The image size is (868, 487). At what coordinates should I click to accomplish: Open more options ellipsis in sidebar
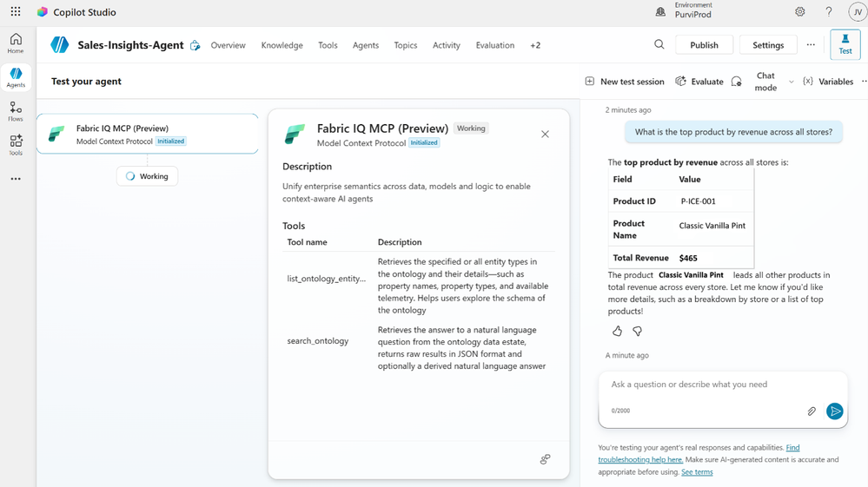coord(16,179)
